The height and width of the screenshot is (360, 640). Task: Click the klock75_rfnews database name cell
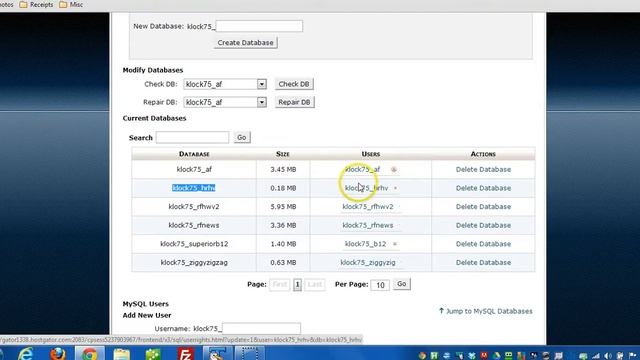(x=194, y=225)
